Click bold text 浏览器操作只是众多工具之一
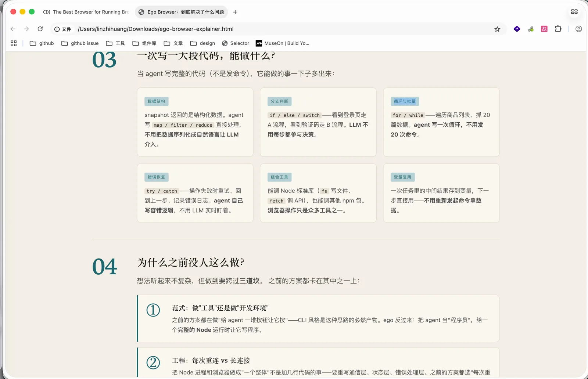This screenshot has height=379, width=588. (x=305, y=210)
